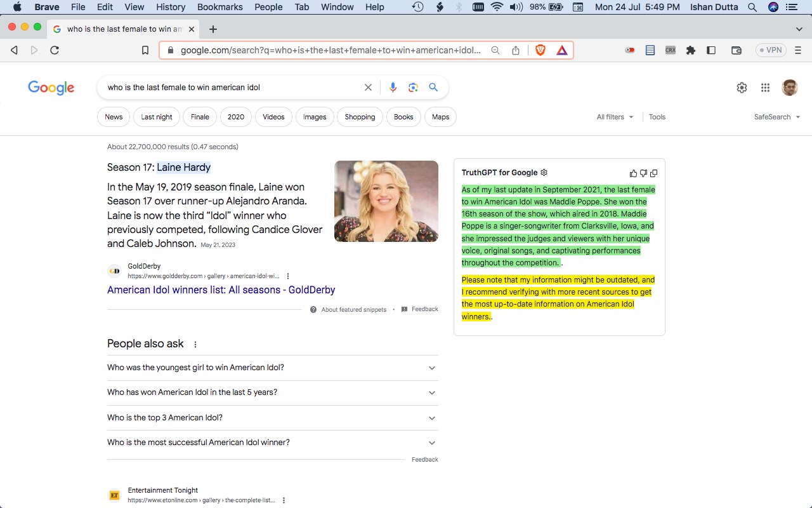The width and height of the screenshot is (812, 508).
Task: Click the Tools button
Action: tap(657, 117)
